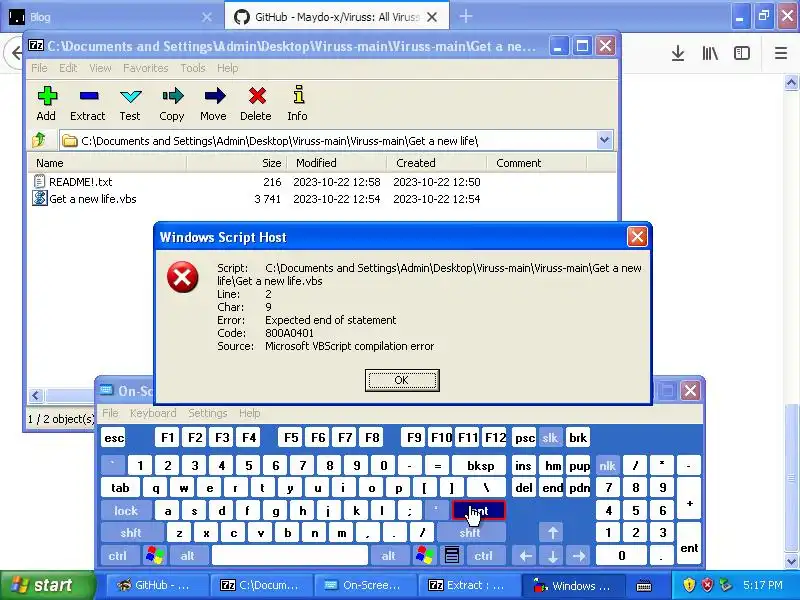Switch to the Blog browser tab

point(112,17)
